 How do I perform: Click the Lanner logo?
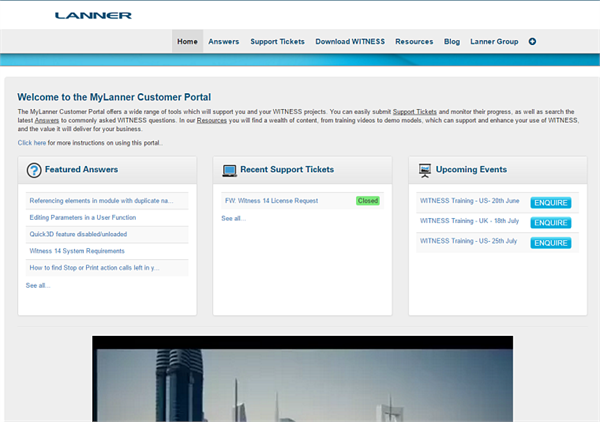click(x=93, y=16)
